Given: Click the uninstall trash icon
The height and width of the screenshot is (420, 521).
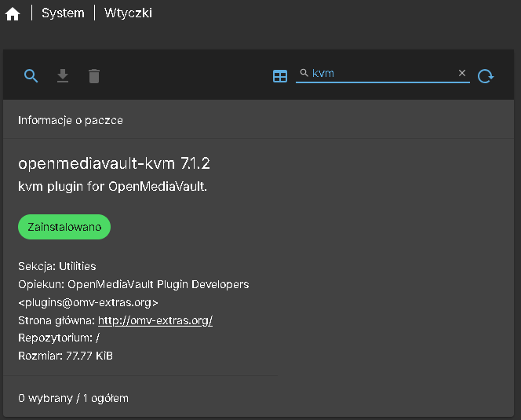Looking at the screenshot, I should pos(94,76).
